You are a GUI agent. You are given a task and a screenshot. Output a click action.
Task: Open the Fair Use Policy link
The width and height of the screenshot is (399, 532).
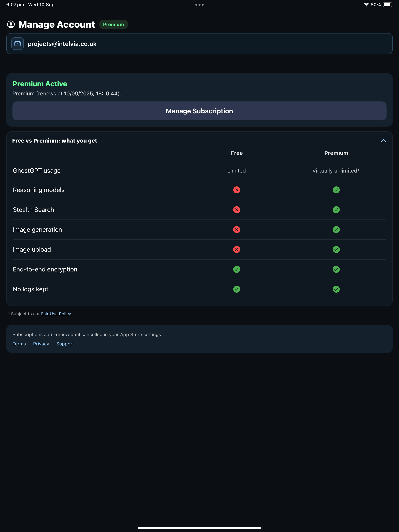coord(56,314)
